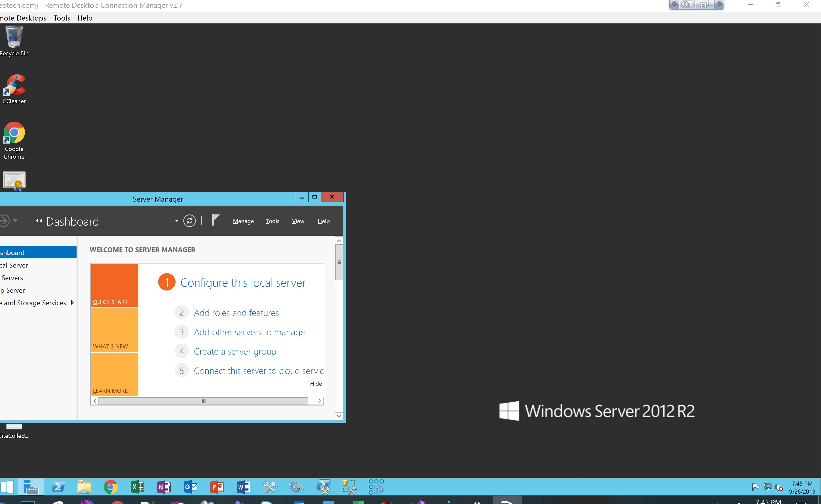Select the SiteCollect... desktop file
Viewport: 821px width, 504px height.
[x=14, y=431]
